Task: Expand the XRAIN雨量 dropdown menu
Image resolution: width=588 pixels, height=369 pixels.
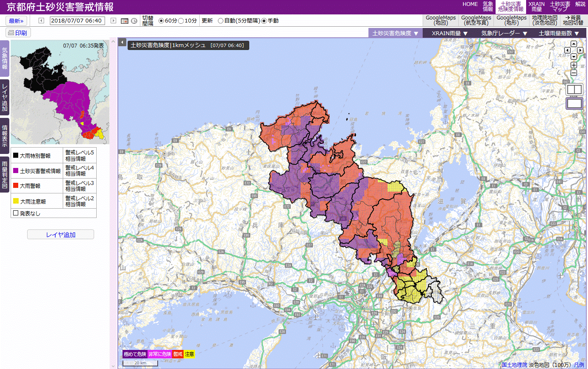Action: (449, 33)
